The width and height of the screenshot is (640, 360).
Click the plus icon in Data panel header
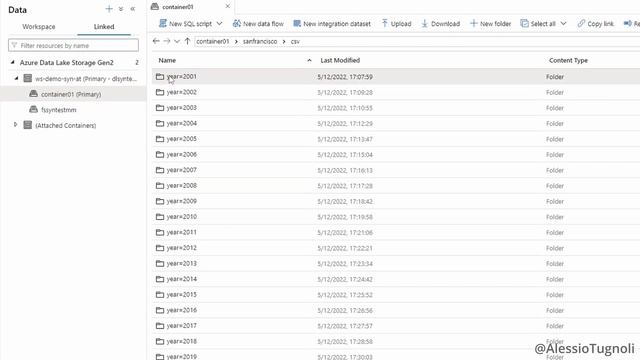coord(109,9)
